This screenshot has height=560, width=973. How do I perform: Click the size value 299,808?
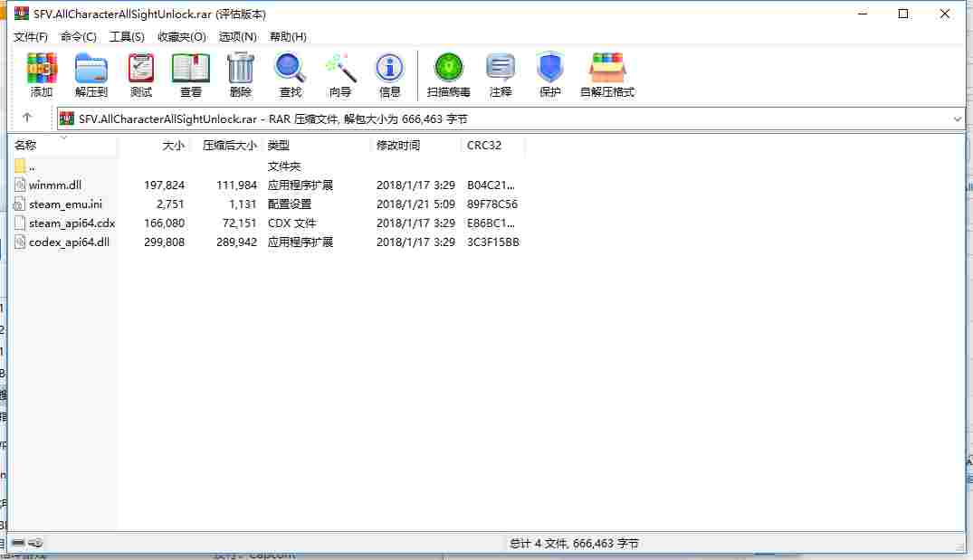point(165,242)
